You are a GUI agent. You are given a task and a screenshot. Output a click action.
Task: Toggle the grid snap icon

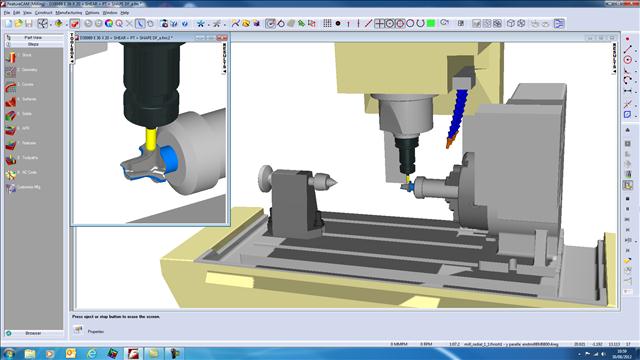pos(327,24)
